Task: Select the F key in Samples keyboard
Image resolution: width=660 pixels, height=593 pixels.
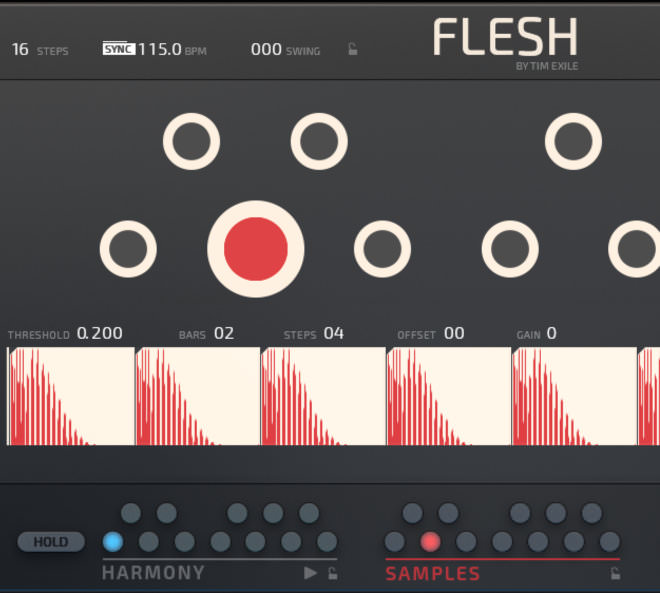Action: coord(502,542)
